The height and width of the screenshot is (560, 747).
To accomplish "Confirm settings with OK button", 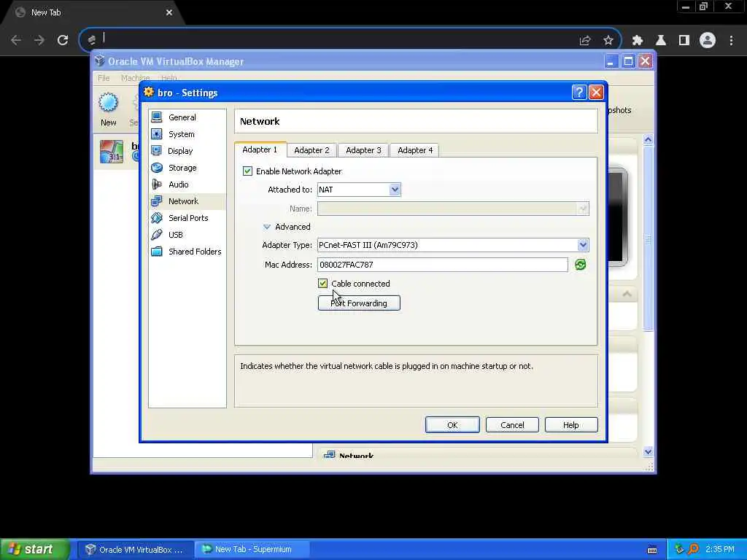I will pyautogui.click(x=452, y=425).
